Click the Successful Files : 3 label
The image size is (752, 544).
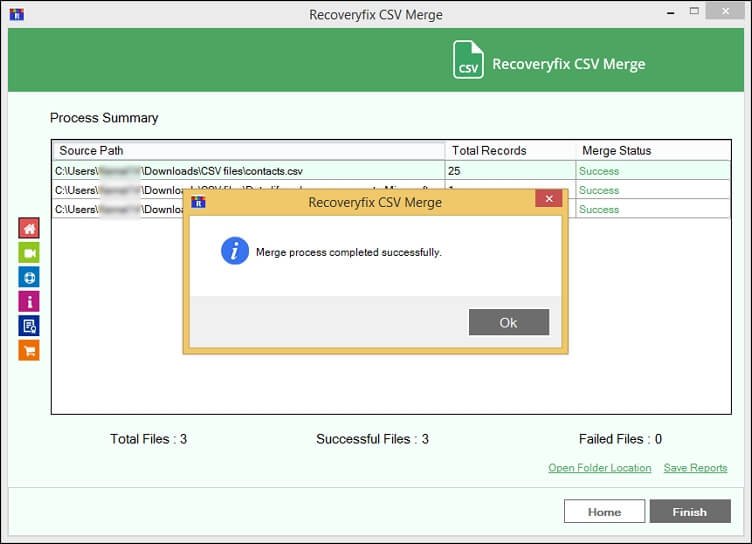click(373, 439)
